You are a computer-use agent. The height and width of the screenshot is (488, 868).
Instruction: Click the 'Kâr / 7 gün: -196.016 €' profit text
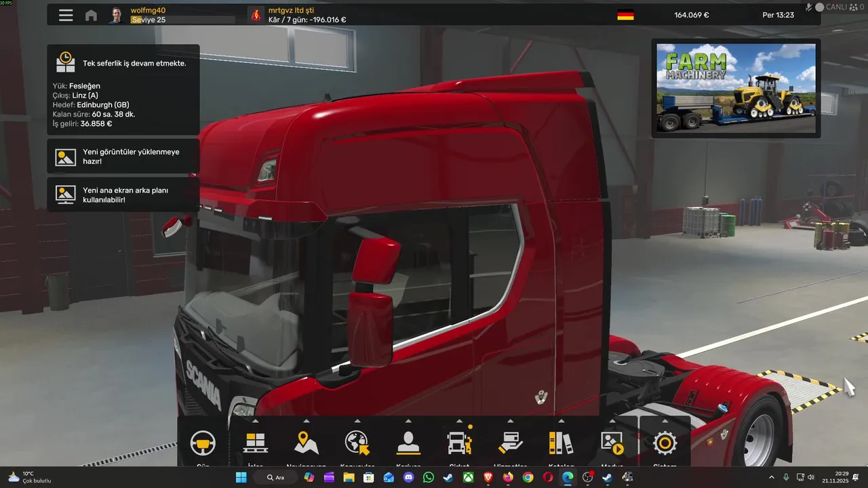pyautogui.click(x=307, y=20)
